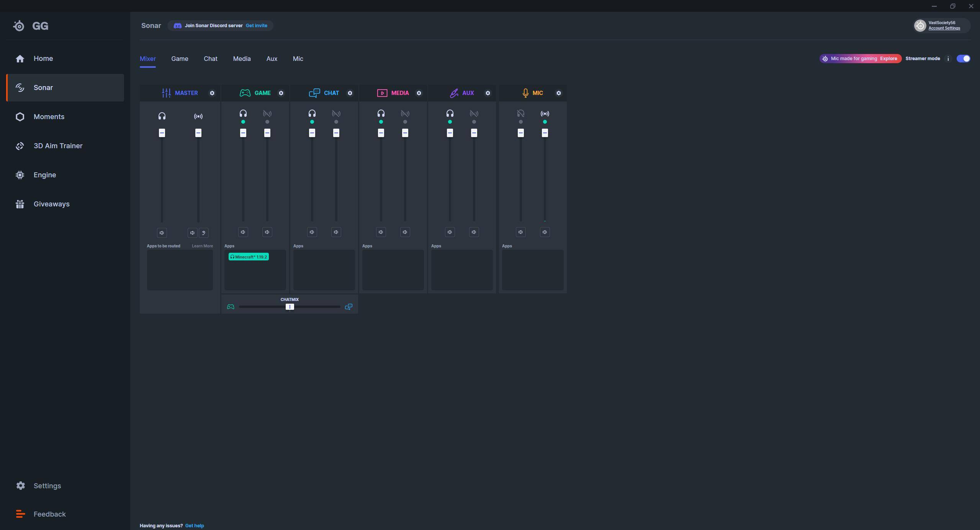
Task: Open the MIC channel settings gear
Action: pos(558,93)
